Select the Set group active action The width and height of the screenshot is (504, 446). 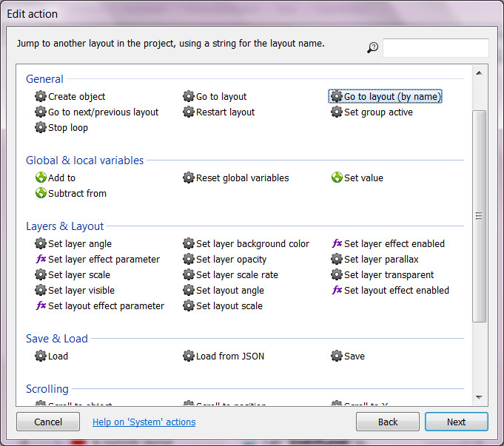point(378,112)
